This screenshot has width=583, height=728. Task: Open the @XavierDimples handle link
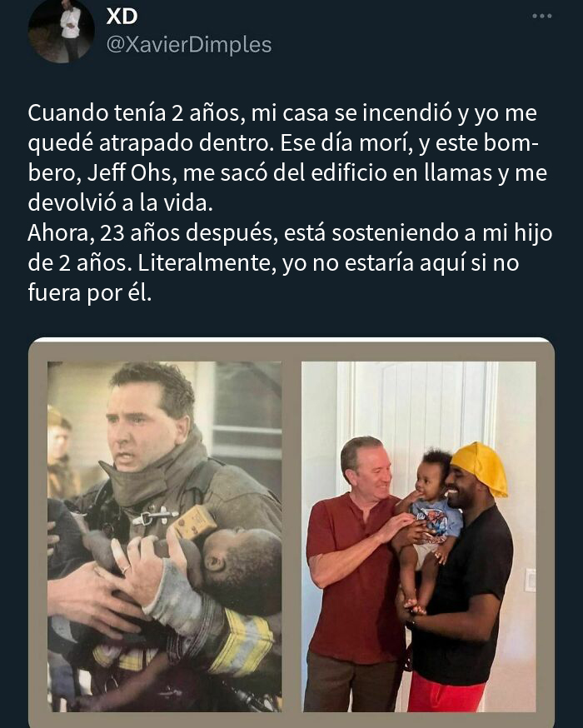(x=189, y=45)
